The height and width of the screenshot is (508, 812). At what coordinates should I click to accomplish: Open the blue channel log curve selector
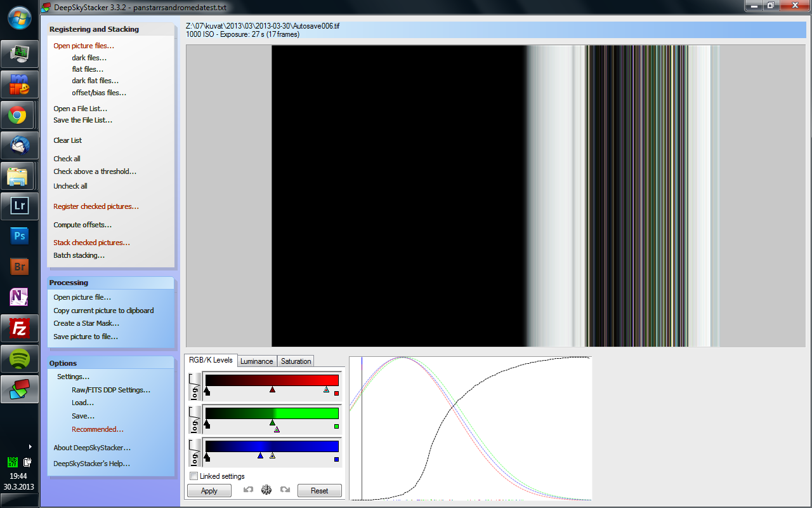[x=195, y=452]
